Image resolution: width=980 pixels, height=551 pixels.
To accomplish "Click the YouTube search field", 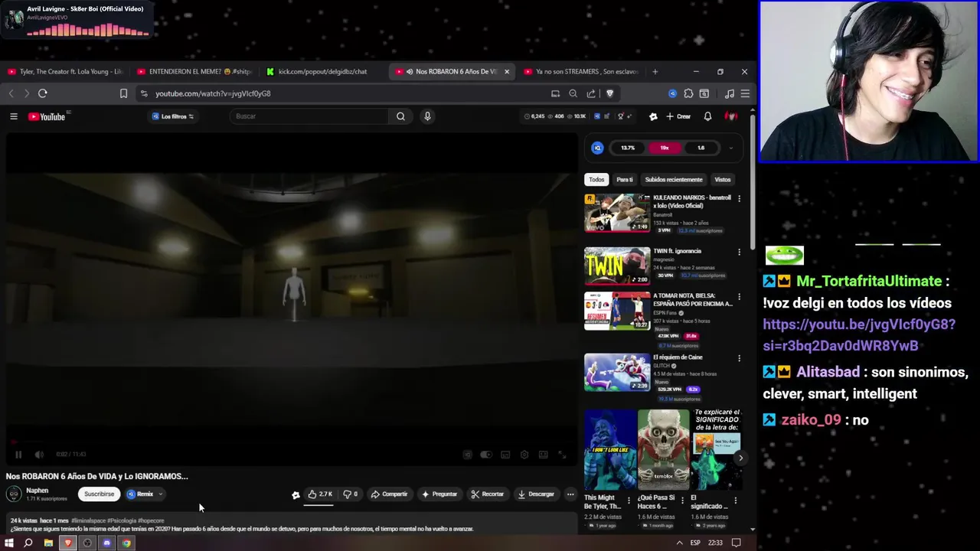I will [309, 116].
